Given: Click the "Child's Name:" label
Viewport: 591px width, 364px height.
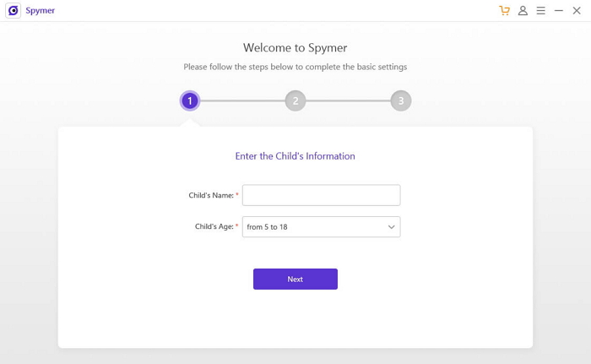Looking at the screenshot, I should point(211,195).
